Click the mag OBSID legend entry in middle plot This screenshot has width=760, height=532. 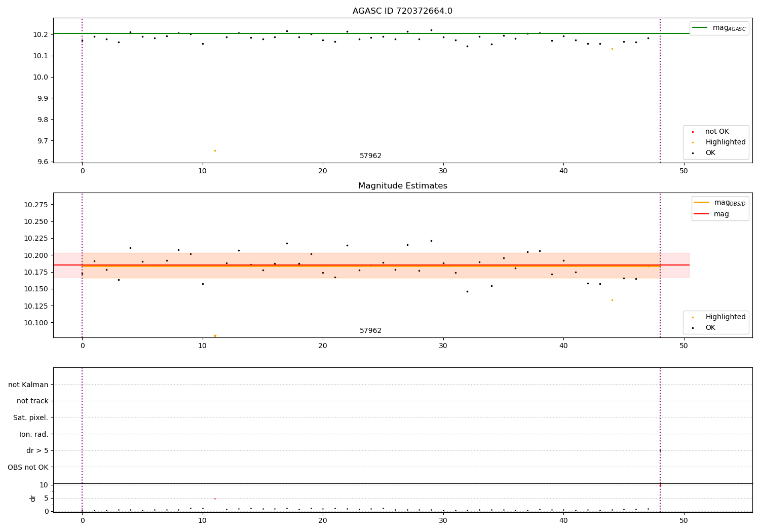(x=720, y=203)
